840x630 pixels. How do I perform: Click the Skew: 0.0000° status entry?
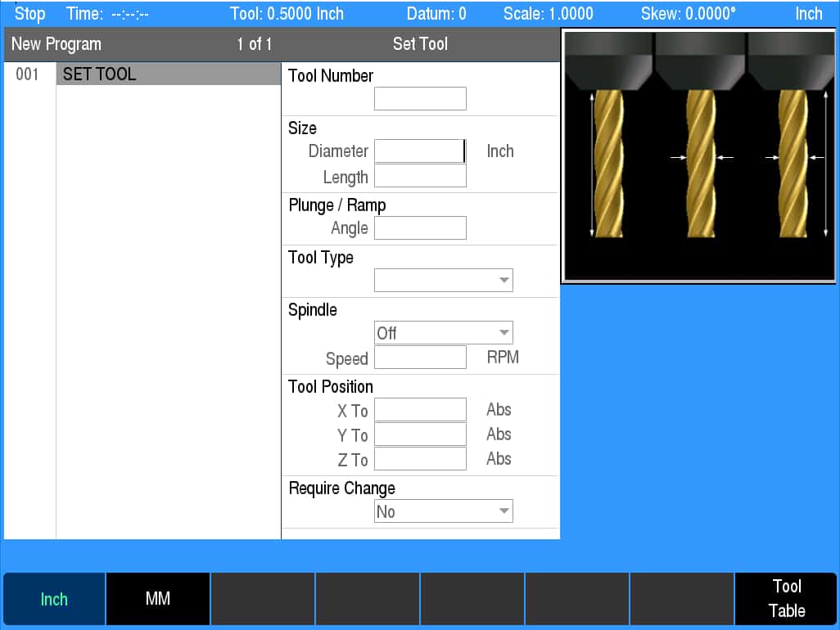pyautogui.click(x=689, y=13)
